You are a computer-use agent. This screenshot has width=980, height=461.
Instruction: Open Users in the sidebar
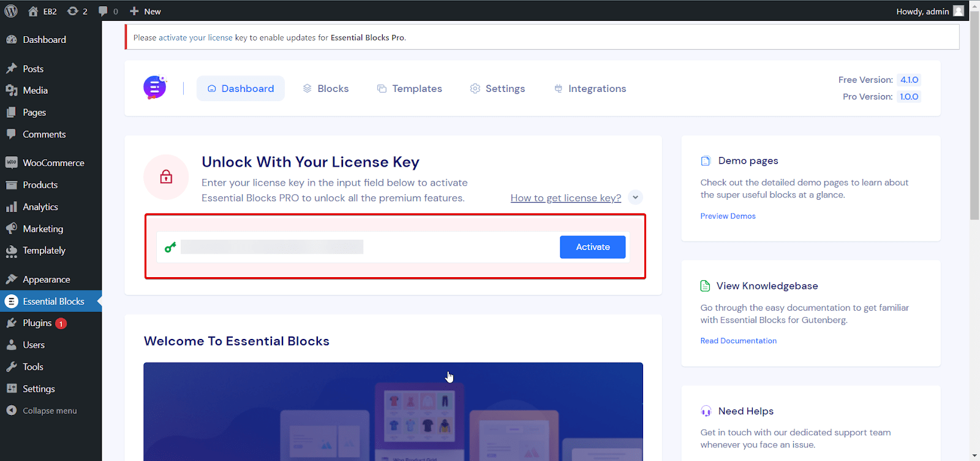[50, 345]
